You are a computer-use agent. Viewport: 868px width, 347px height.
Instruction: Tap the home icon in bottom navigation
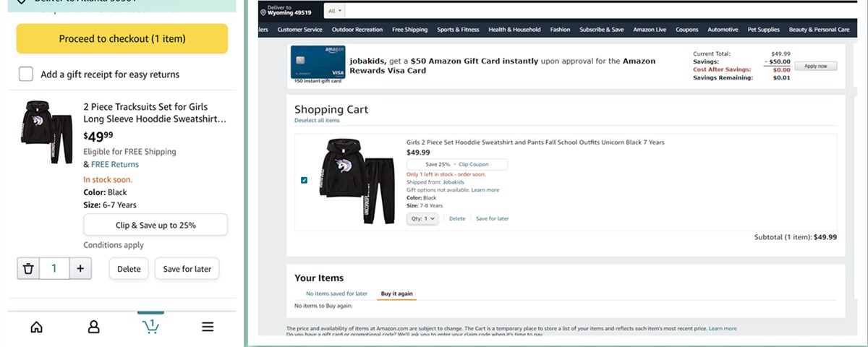click(x=36, y=327)
